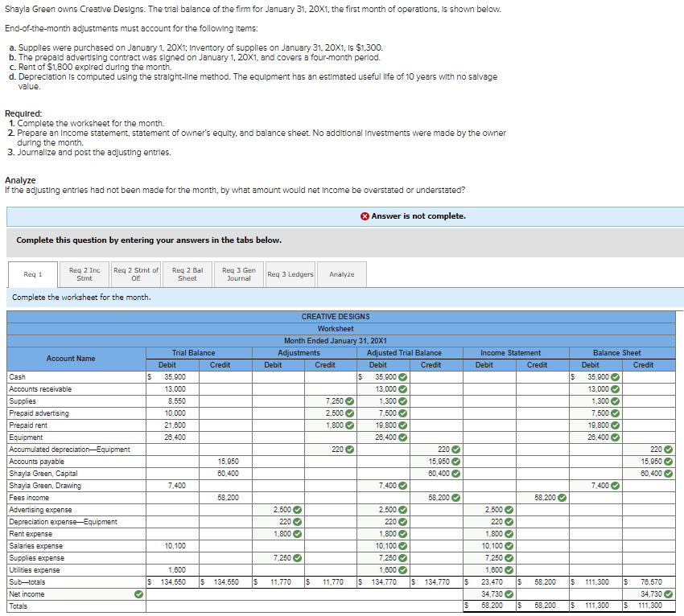Click Cash balance sheet debit 35,900
This screenshot has width=684, height=616.
595,377
